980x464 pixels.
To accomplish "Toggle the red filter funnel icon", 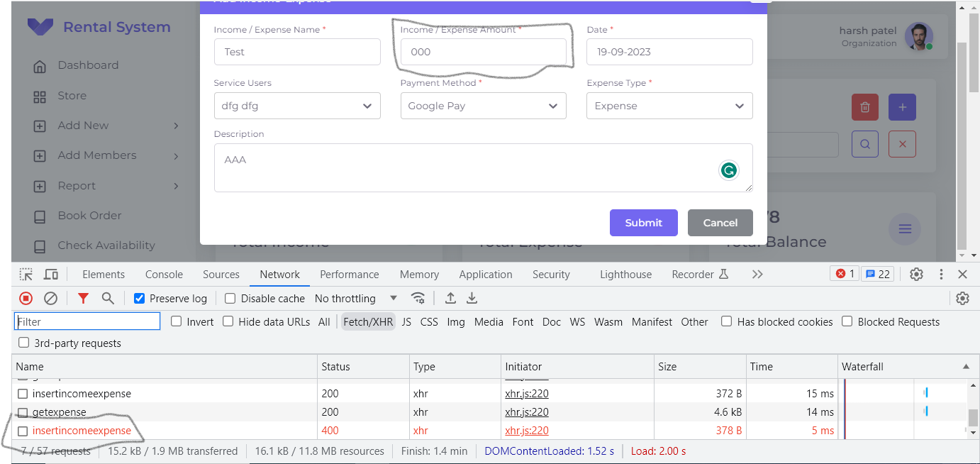I will tap(83, 299).
